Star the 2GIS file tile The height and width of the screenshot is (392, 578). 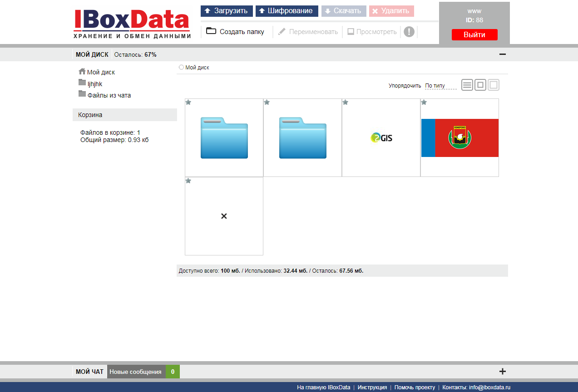(346, 103)
